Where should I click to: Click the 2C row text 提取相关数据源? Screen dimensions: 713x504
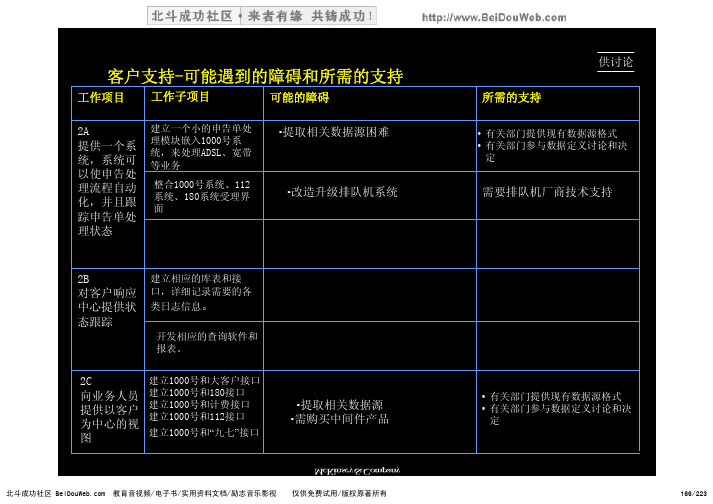(340, 405)
